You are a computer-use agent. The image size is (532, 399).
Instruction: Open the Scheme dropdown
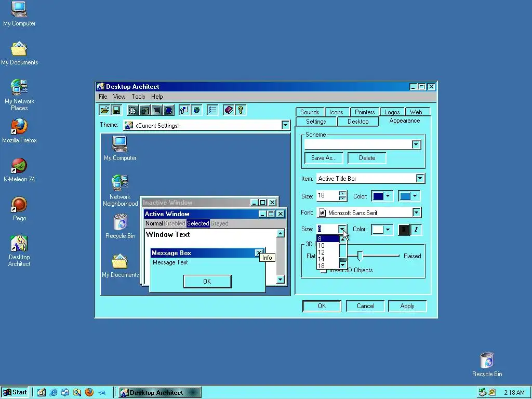(x=416, y=144)
